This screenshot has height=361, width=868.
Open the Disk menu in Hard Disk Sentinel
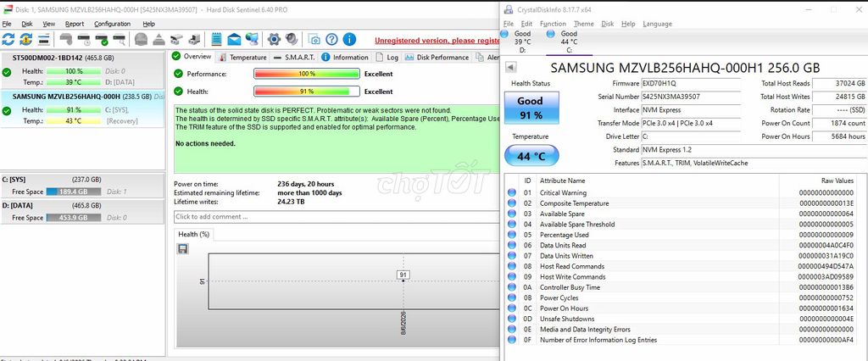click(27, 24)
